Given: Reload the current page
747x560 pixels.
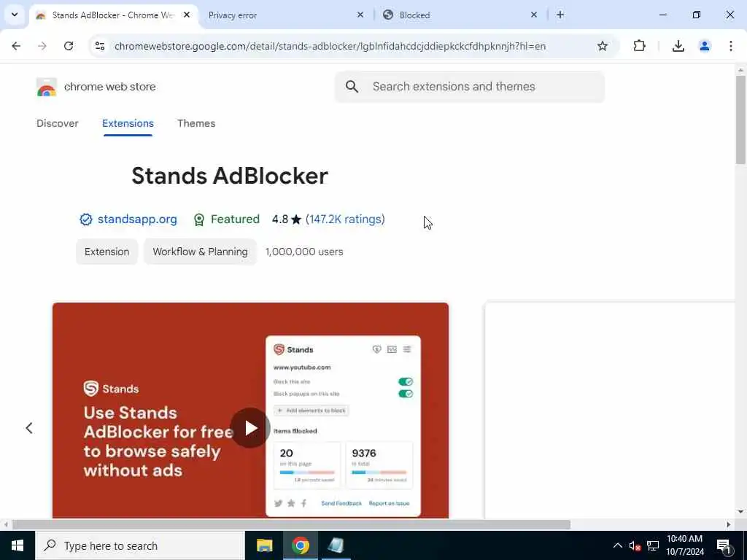Looking at the screenshot, I should [69, 46].
